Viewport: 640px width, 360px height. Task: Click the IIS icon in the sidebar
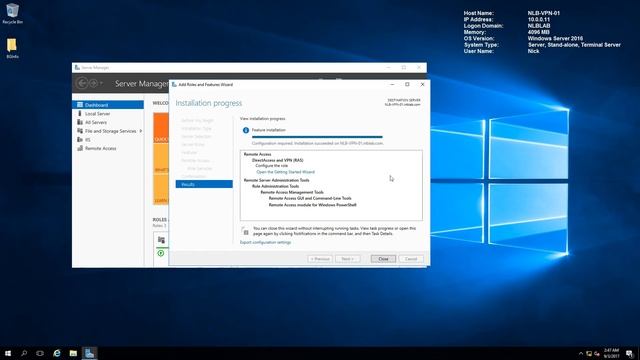coord(80,140)
